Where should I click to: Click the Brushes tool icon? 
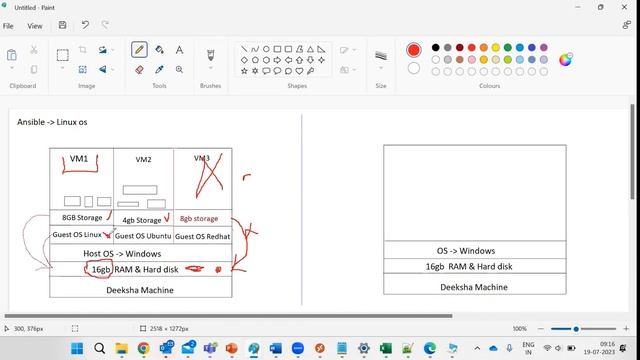click(211, 55)
